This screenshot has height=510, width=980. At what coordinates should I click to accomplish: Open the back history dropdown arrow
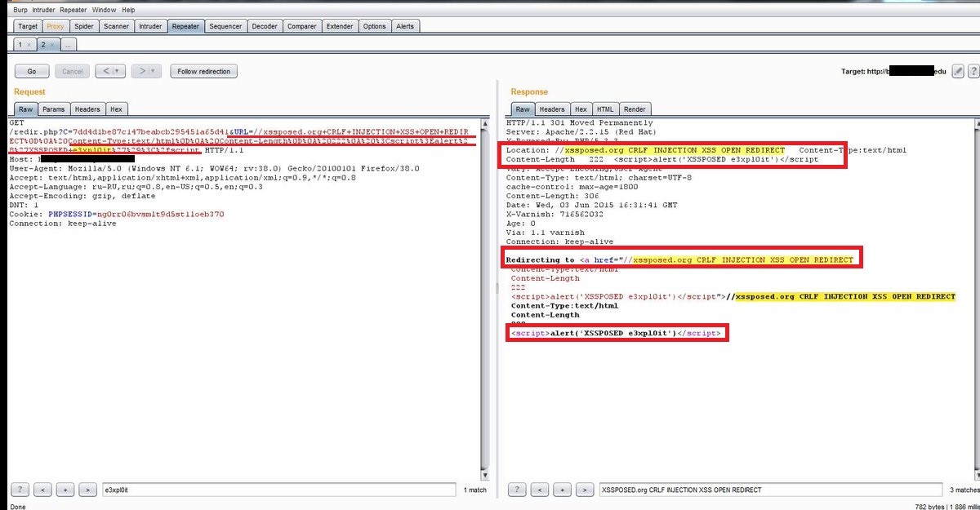[x=117, y=71]
